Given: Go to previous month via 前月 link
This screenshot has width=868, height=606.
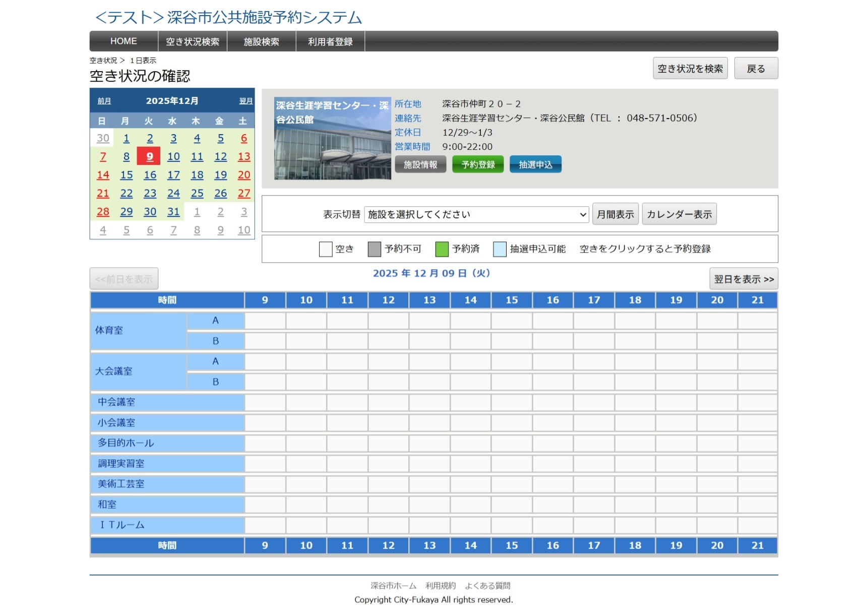Looking at the screenshot, I should pyautogui.click(x=104, y=101).
